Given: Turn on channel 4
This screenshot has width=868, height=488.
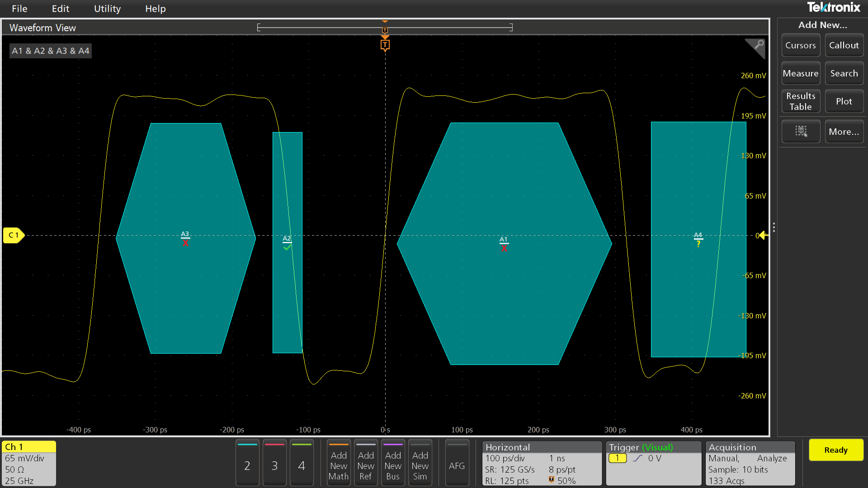Looking at the screenshot, I should (302, 463).
